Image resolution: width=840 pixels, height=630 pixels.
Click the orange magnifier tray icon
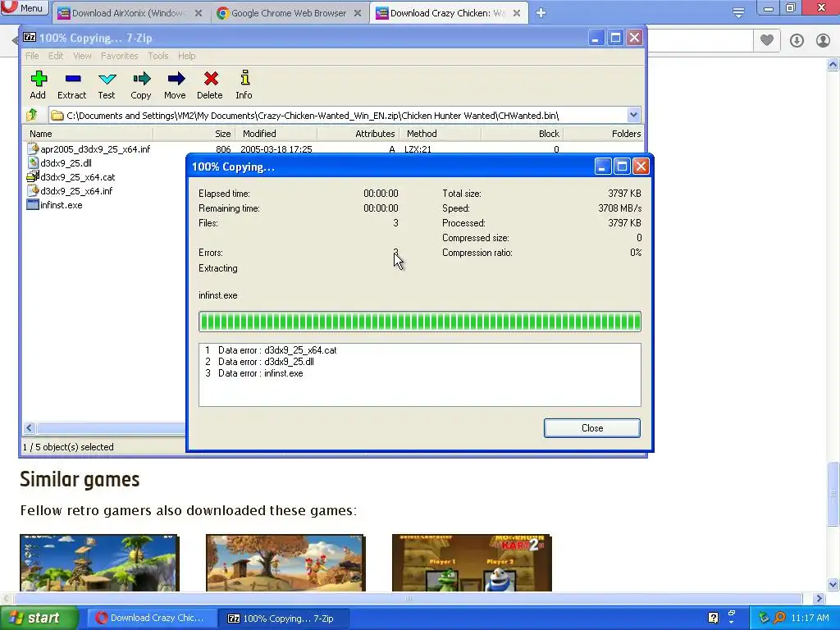point(779,618)
